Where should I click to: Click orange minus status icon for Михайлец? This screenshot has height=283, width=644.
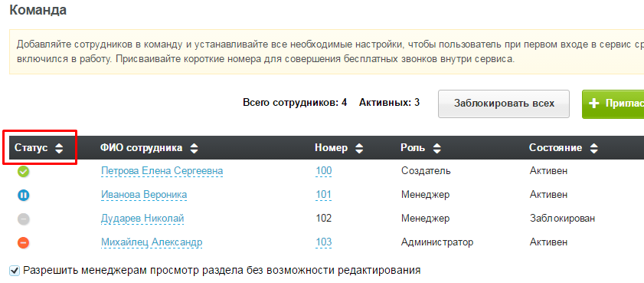(24, 242)
